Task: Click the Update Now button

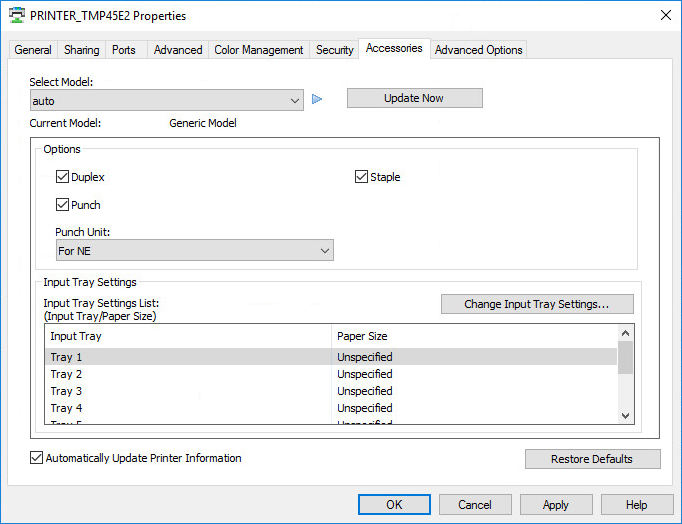Action: (x=414, y=98)
